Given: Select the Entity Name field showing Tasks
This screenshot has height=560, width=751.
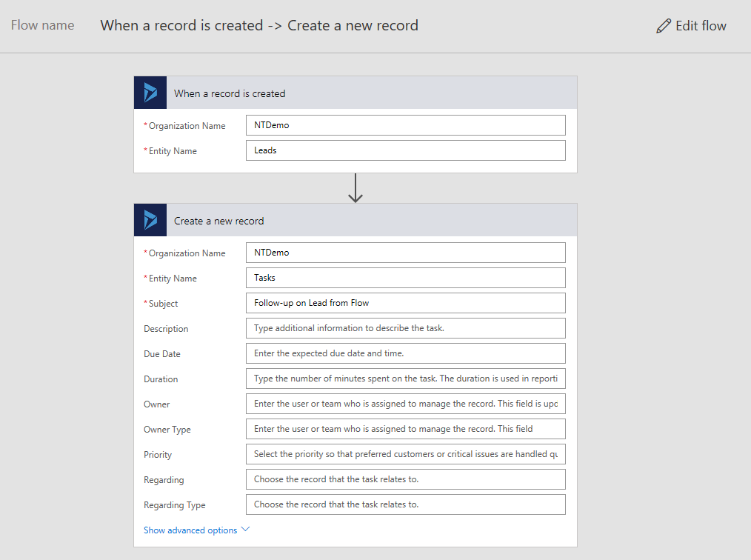Looking at the screenshot, I should click(x=405, y=278).
